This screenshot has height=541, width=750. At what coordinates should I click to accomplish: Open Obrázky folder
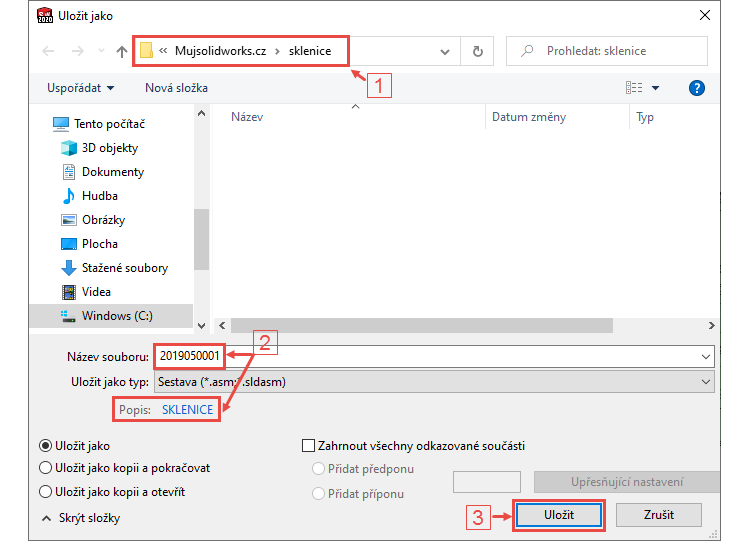pyautogui.click(x=103, y=220)
